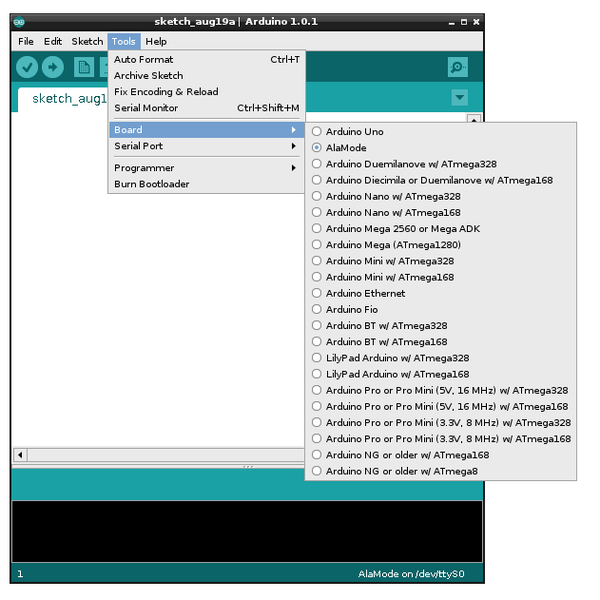
Task: Select Pro Mini 3.3V 8 MHz ATmega168
Action: pos(440,439)
